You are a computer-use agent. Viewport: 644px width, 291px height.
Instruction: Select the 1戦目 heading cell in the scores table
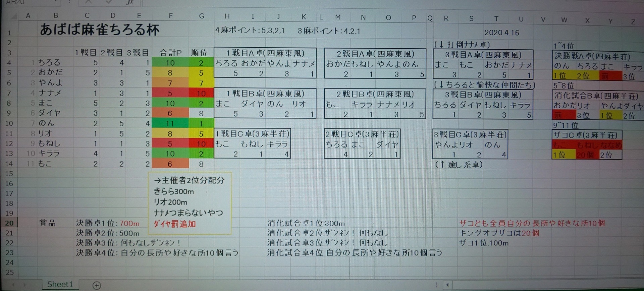pos(86,52)
